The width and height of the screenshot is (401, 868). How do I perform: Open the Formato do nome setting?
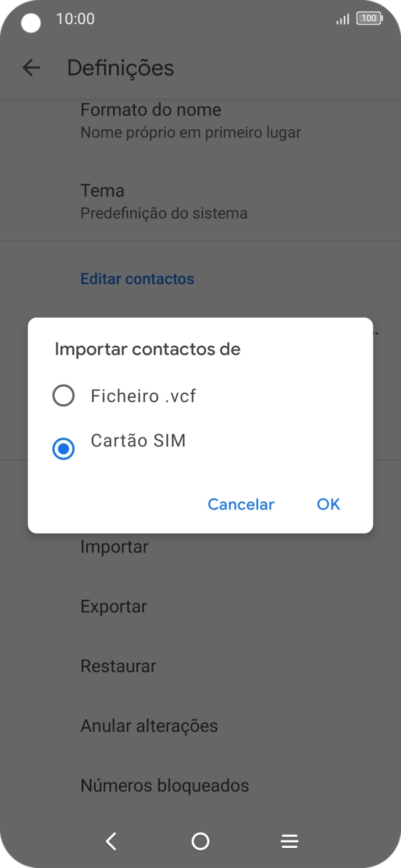click(x=151, y=121)
